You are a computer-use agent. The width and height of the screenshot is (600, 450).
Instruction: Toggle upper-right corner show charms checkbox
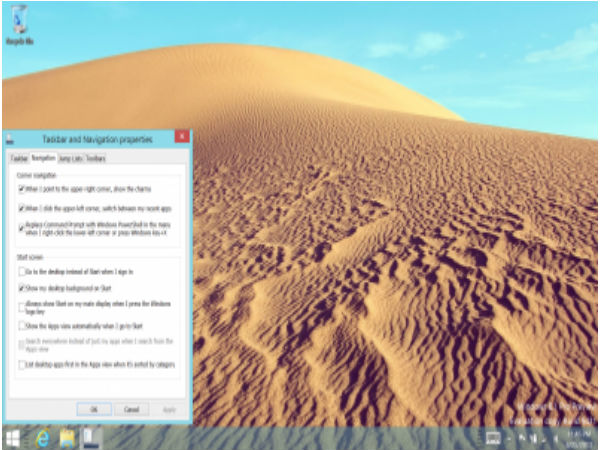22,189
